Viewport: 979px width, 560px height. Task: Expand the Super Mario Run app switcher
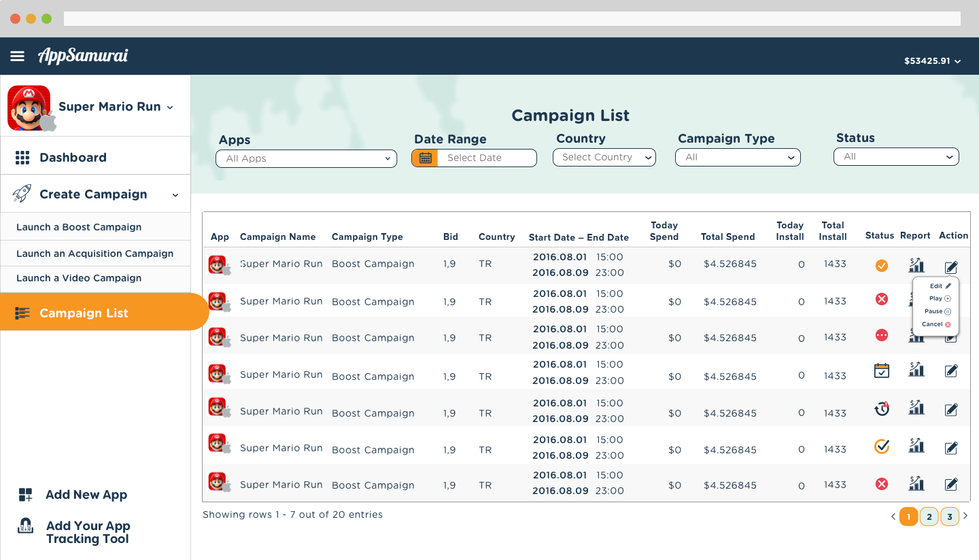170,107
